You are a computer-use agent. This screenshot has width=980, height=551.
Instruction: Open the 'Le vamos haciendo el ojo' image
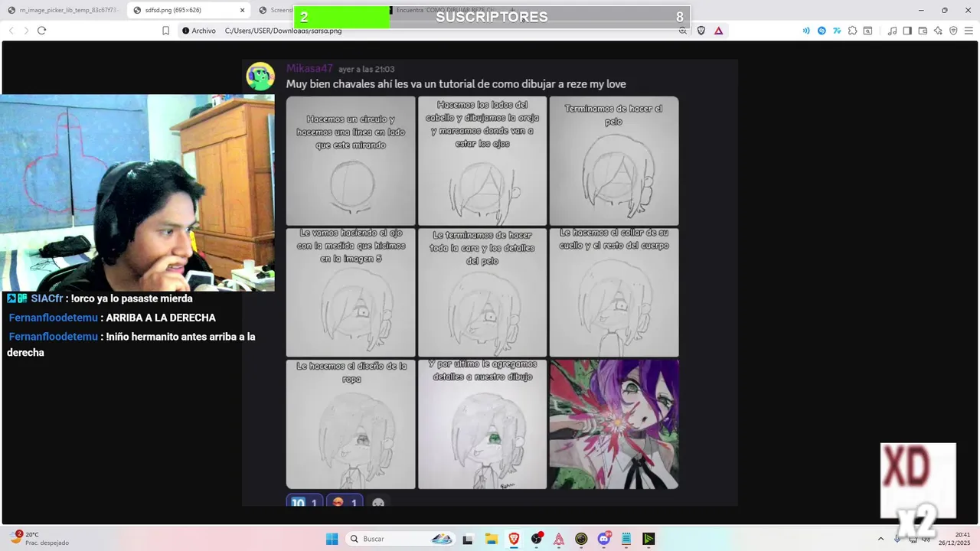tap(351, 292)
